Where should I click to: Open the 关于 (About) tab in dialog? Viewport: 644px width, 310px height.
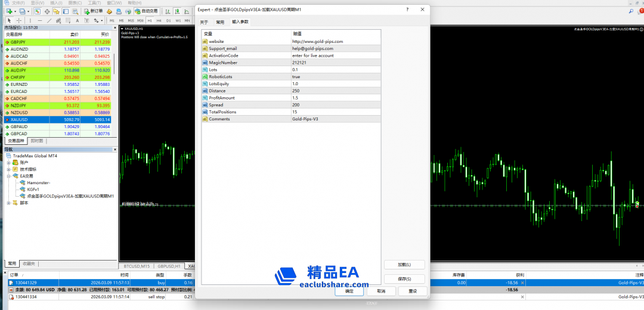click(205, 22)
